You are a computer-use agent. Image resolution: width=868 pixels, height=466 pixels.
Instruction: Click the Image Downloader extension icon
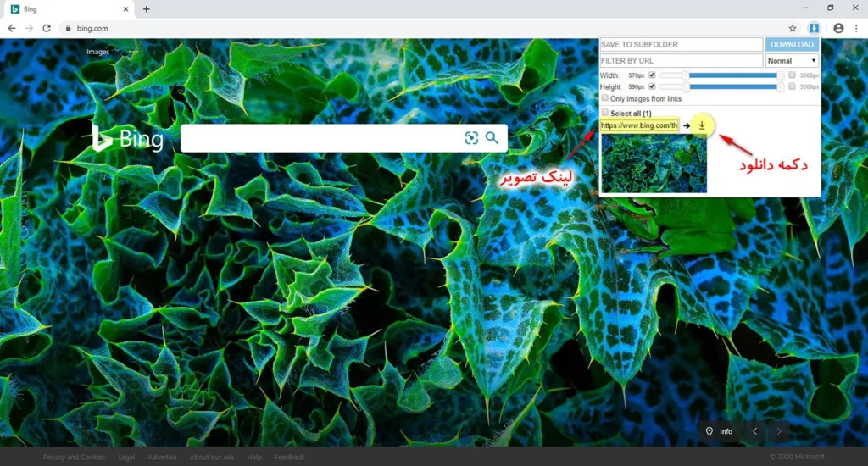pos(813,28)
